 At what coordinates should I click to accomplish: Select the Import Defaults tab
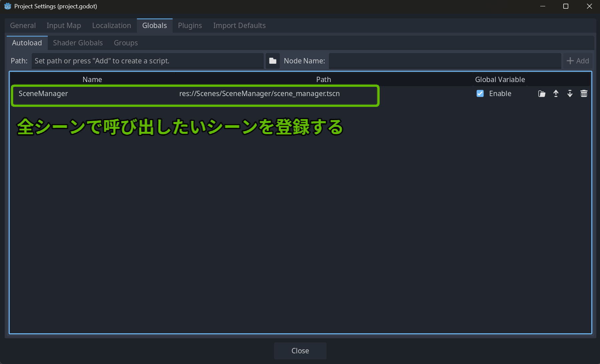tap(239, 26)
